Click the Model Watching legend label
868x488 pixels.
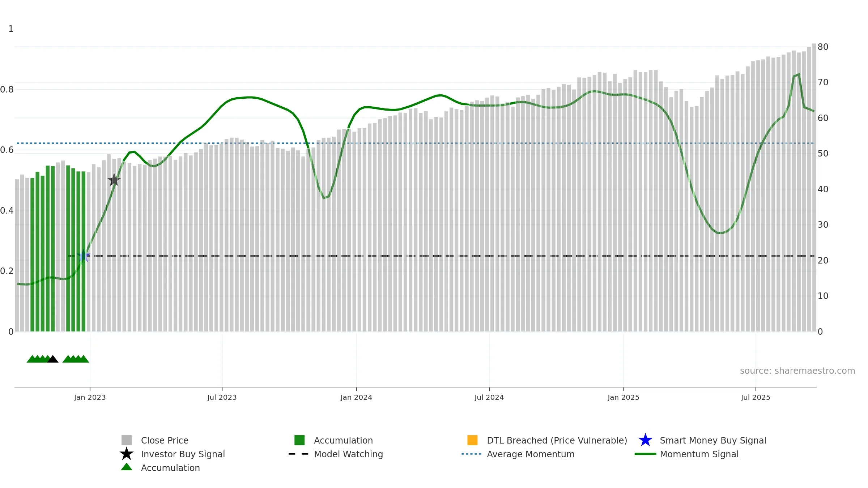[x=348, y=454]
